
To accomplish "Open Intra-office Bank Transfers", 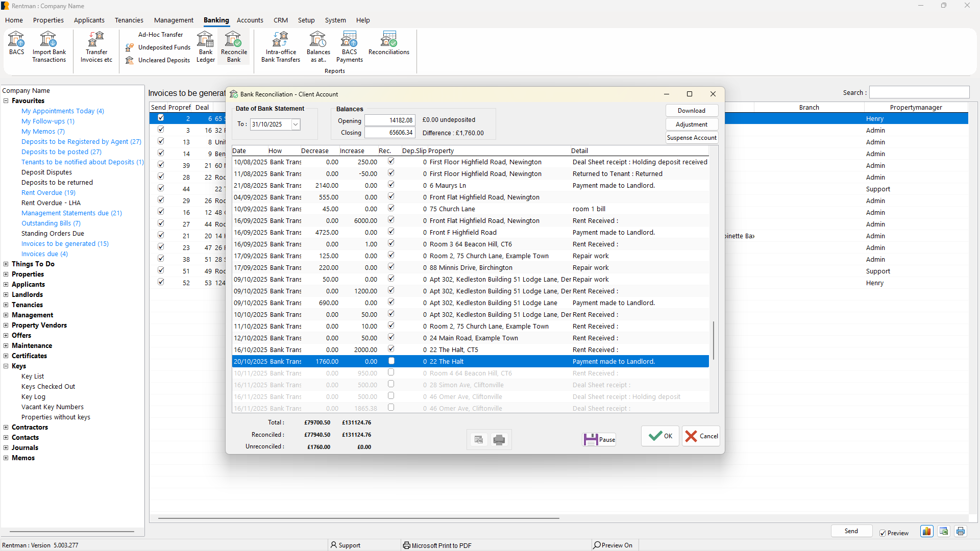I will click(280, 46).
